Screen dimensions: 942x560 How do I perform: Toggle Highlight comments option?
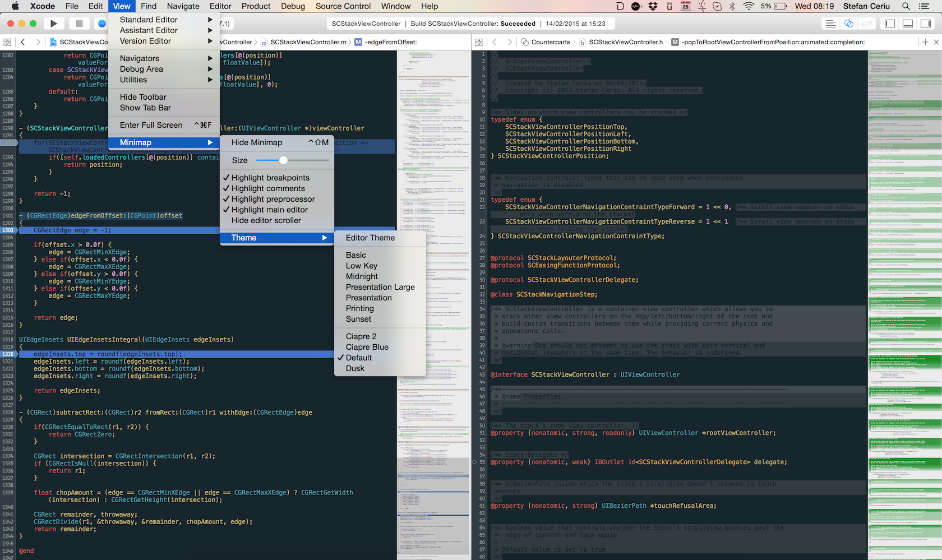(x=268, y=188)
